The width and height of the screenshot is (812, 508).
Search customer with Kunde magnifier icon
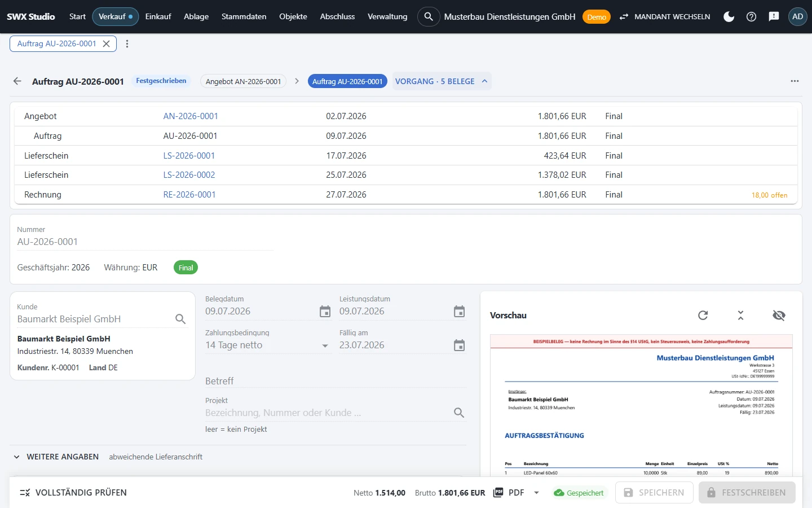180,319
